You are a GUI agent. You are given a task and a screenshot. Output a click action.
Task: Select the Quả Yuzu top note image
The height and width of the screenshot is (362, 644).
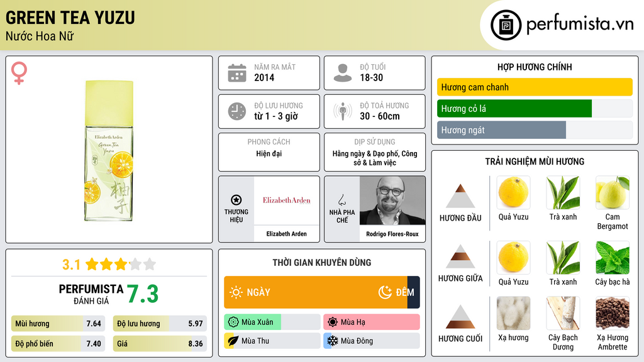[513, 192]
